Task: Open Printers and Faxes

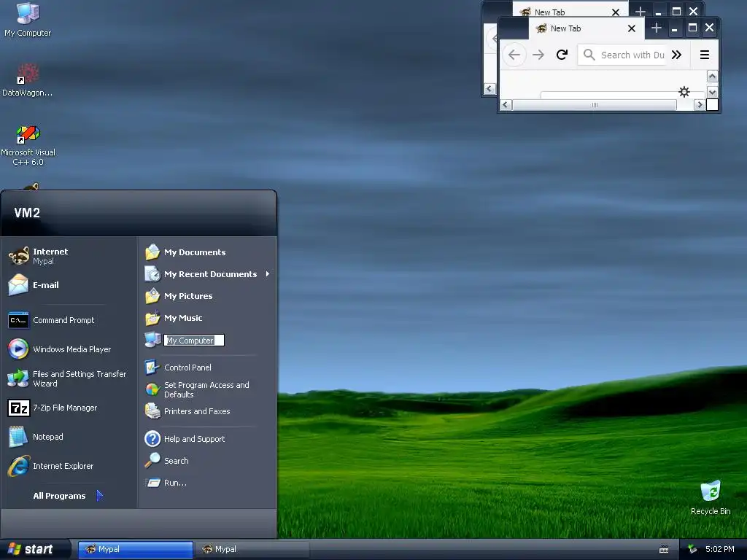Action: 187,411
